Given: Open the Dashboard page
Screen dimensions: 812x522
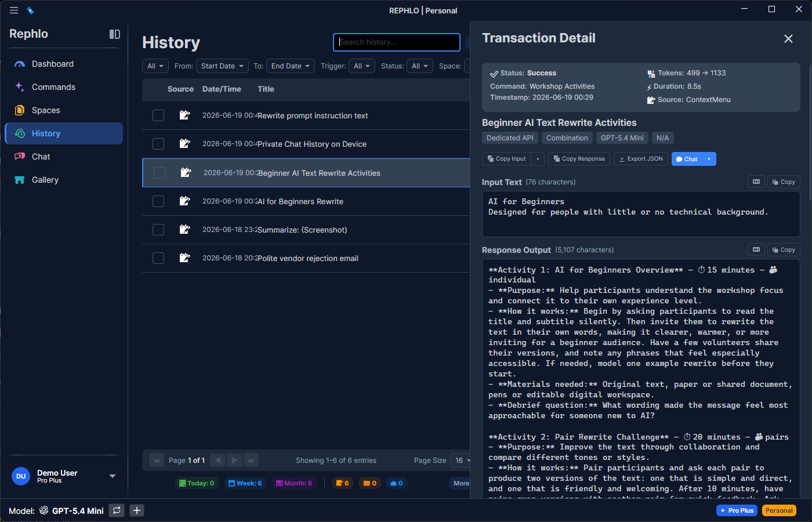Looking at the screenshot, I should [x=64, y=64].
